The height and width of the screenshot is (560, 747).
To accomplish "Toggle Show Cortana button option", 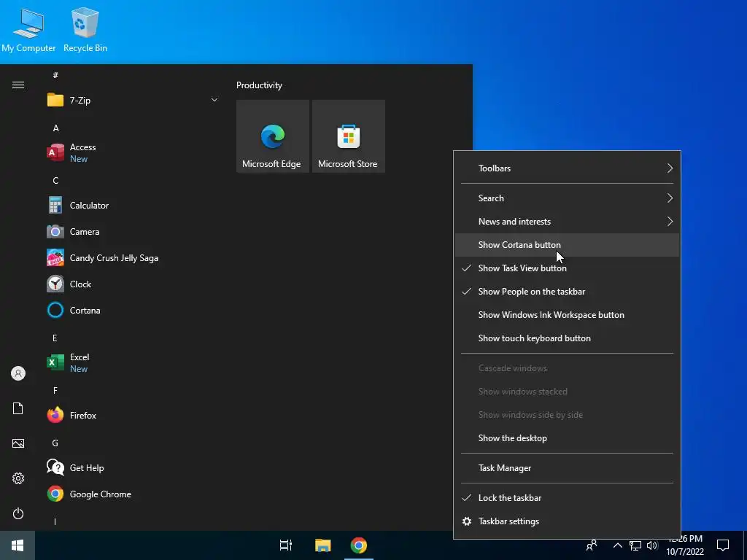I will click(x=567, y=245).
